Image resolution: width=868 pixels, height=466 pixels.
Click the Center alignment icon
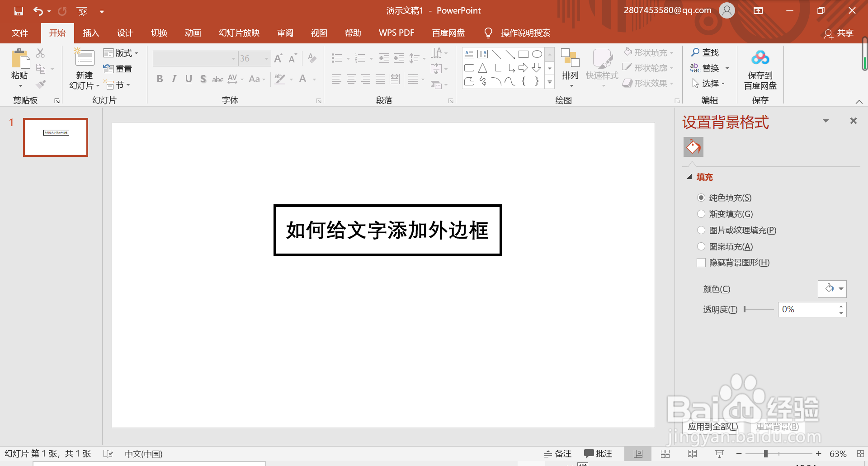click(351, 79)
